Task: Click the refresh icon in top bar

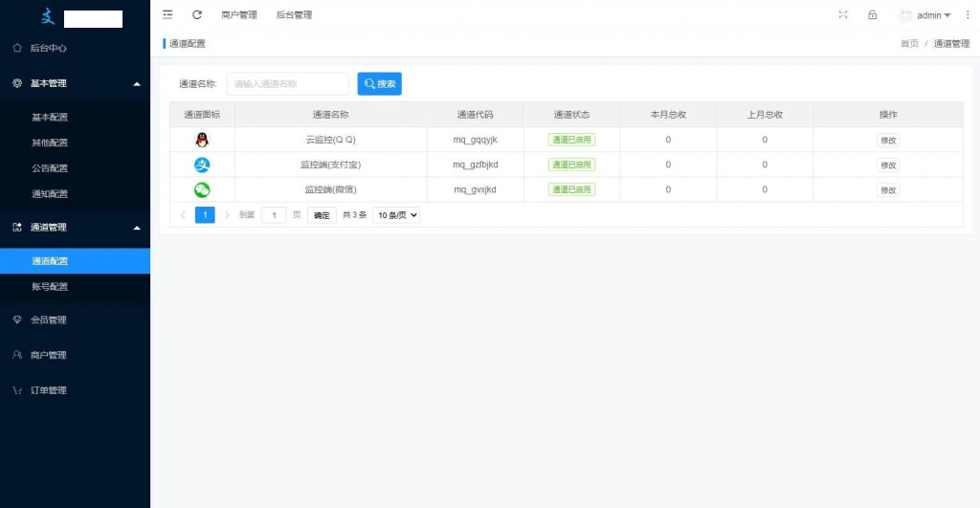Action: click(197, 14)
